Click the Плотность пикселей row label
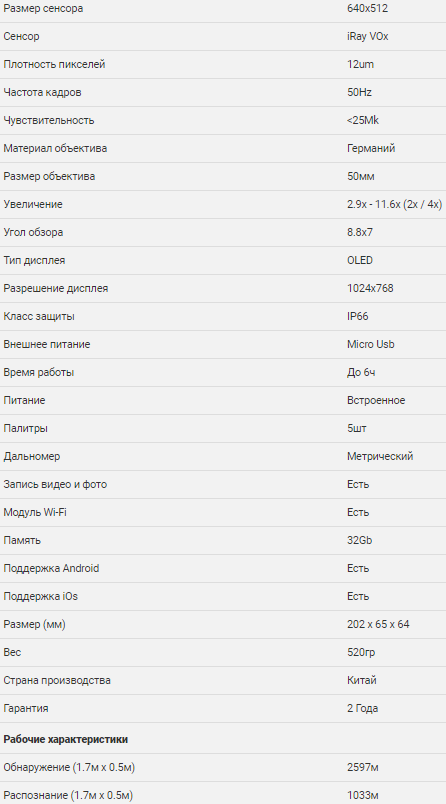 [x=54, y=65]
